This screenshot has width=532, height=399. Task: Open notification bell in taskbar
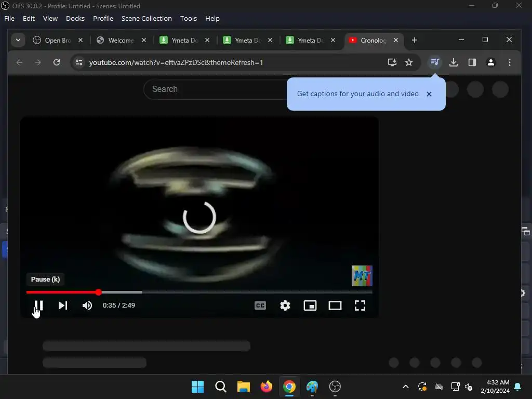click(x=518, y=387)
